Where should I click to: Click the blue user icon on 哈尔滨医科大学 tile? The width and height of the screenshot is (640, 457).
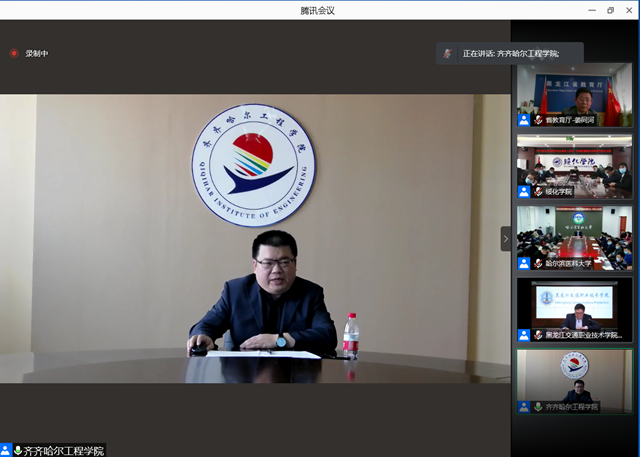coord(524,263)
